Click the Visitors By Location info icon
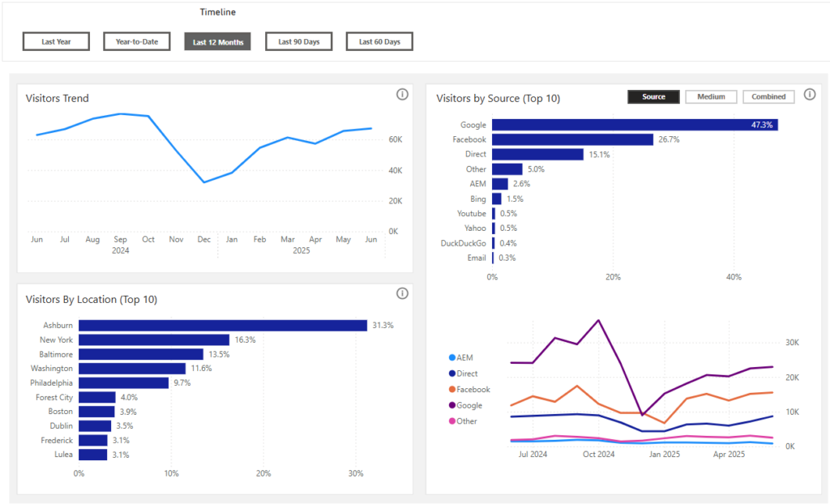This screenshot has height=504, width=830. click(402, 293)
